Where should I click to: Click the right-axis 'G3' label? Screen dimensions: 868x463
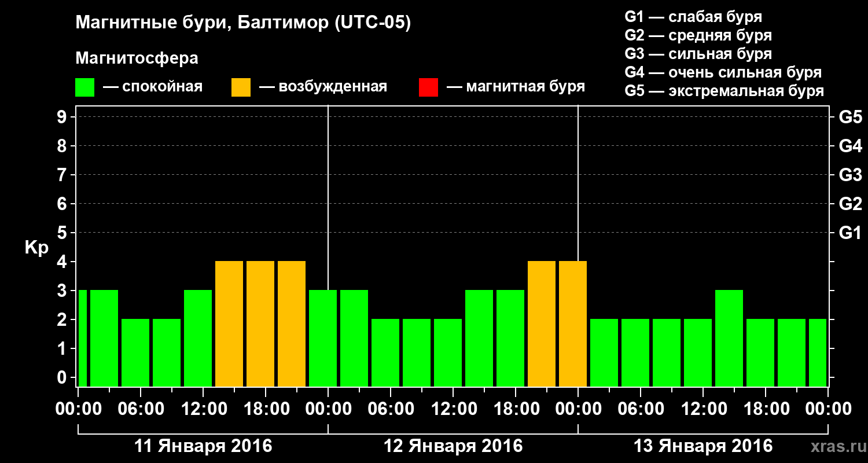(850, 175)
